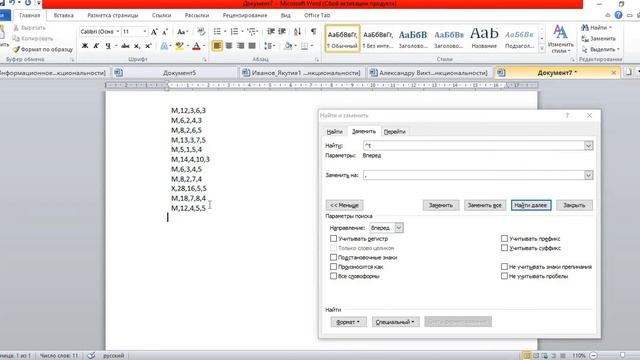This screenshot has width=640, height=360.
Task: Check Не учитывать пробелы option
Action: pos(504,276)
